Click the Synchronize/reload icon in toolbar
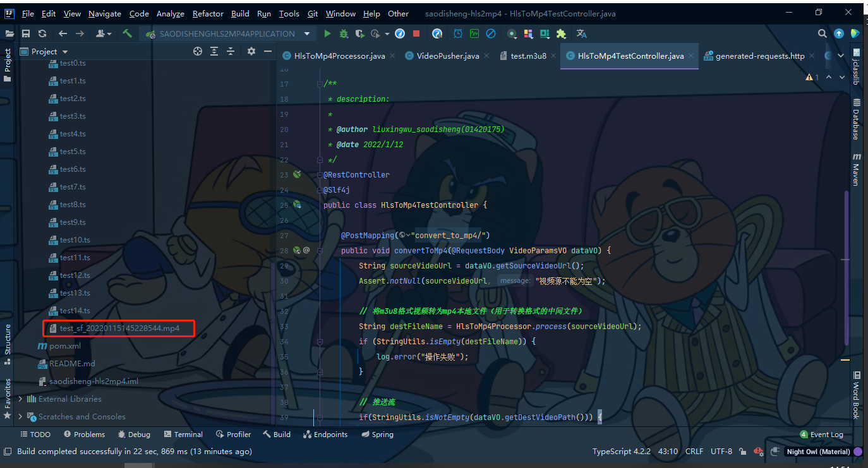The image size is (868, 468). pos(42,33)
